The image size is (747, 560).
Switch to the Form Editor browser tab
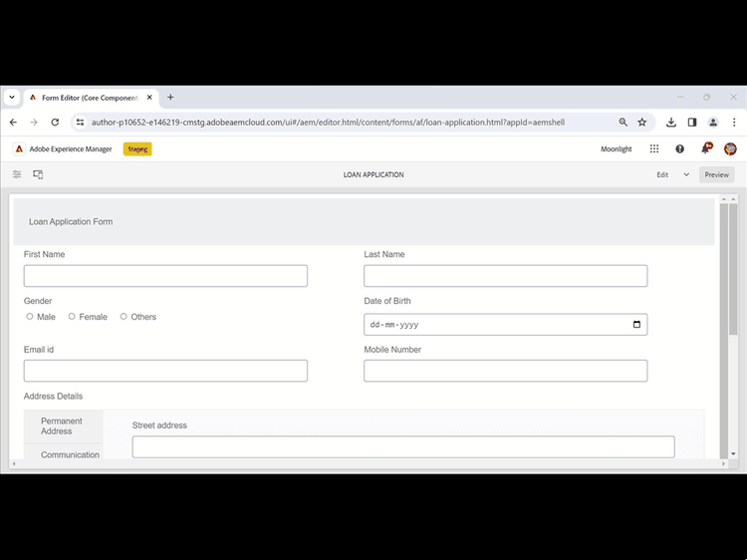pyautogui.click(x=91, y=98)
